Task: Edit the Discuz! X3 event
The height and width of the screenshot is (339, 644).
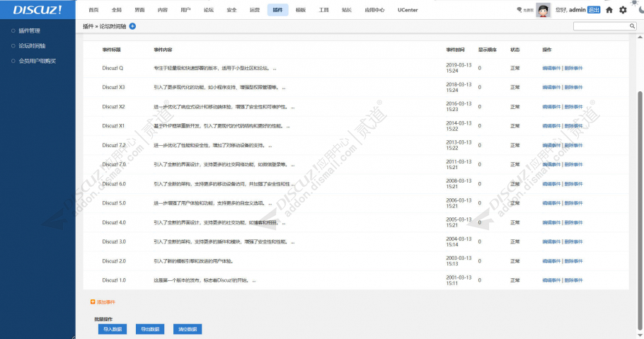Action: click(x=551, y=88)
